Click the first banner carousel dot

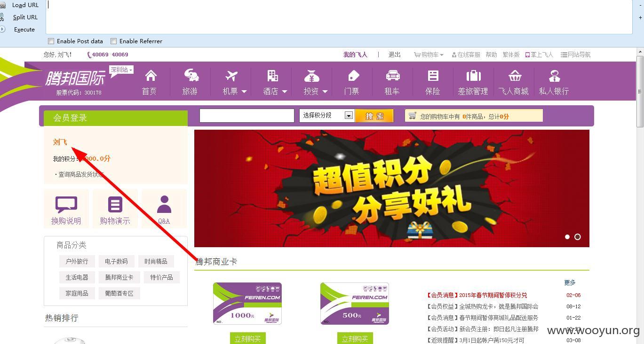click(x=567, y=237)
